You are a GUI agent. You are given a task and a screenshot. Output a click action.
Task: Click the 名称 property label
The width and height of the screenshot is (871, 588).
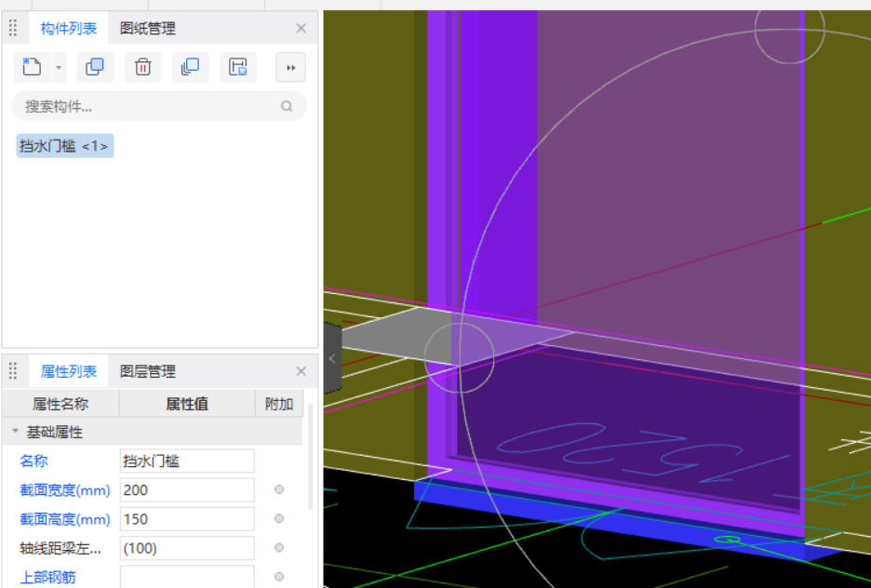[x=33, y=461]
